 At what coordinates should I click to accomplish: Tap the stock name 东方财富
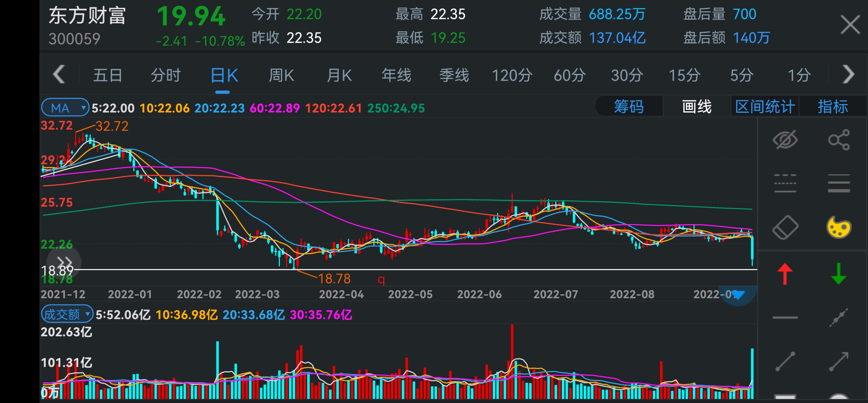(87, 16)
